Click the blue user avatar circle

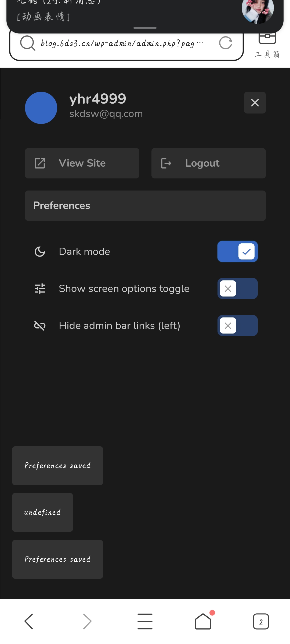[x=41, y=108]
